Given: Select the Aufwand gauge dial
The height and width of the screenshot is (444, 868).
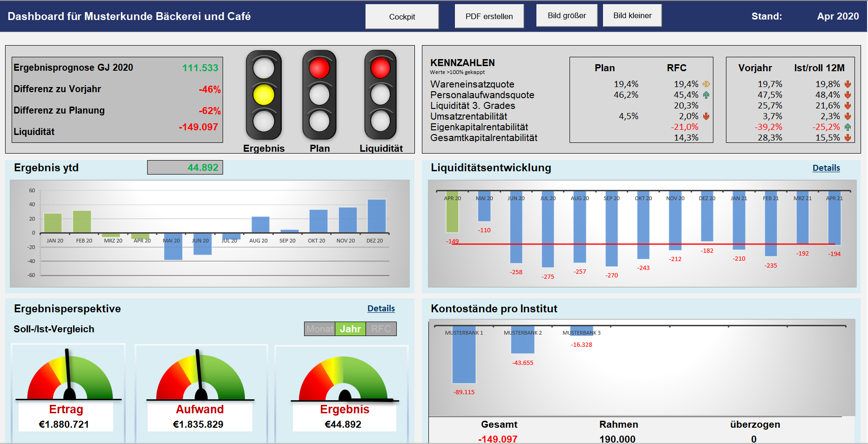Looking at the screenshot, I should 200,377.
